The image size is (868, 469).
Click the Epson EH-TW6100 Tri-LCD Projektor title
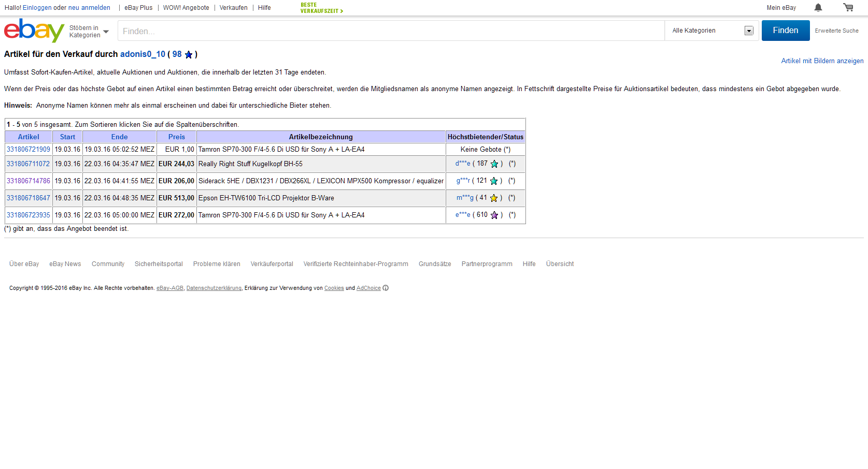266,198
